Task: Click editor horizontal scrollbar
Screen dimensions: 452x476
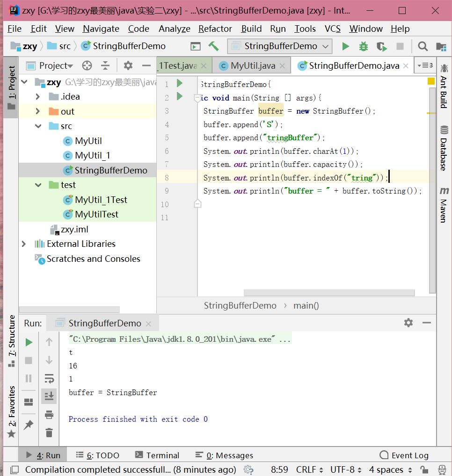Action: pyautogui.click(x=329, y=293)
